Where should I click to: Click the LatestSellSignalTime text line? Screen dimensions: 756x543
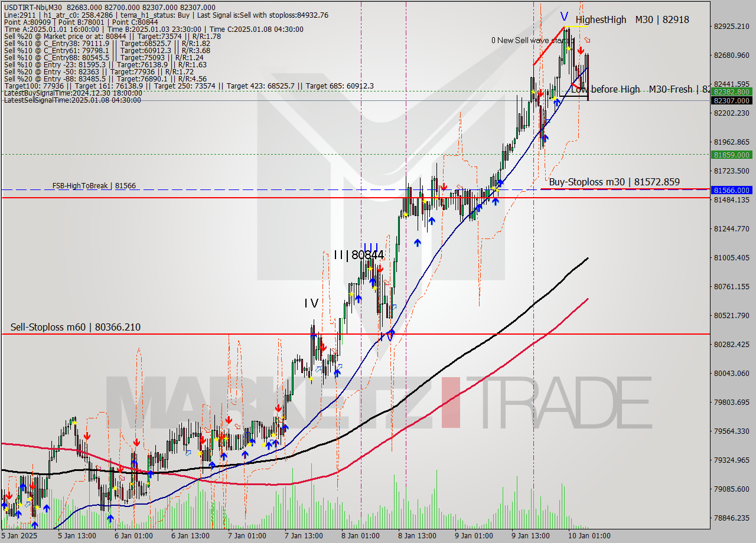[x=72, y=100]
